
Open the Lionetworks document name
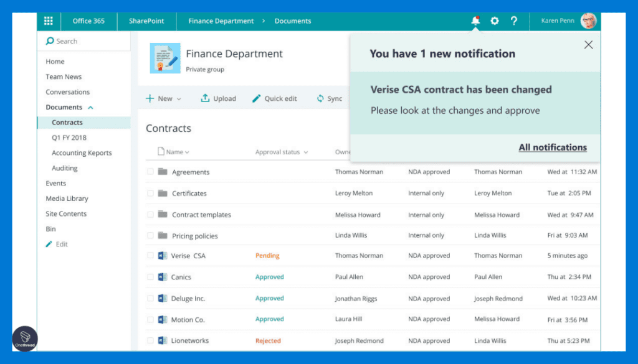(189, 340)
